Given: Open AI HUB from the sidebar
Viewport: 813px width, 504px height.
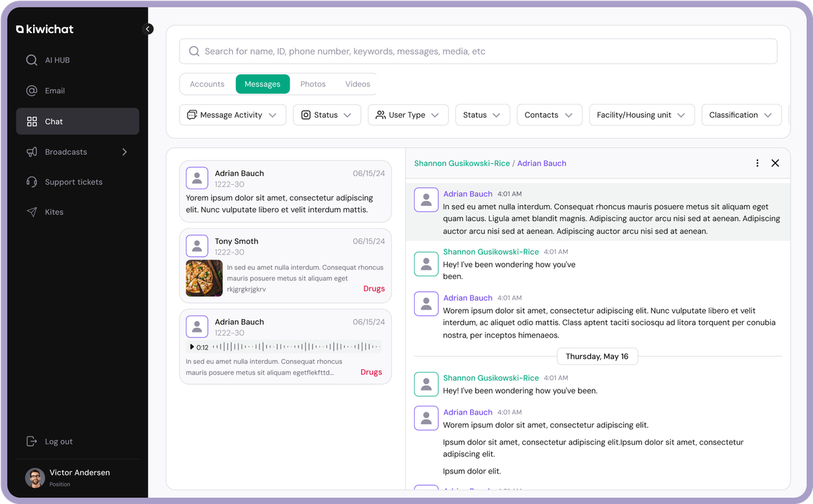Looking at the screenshot, I should [77, 60].
